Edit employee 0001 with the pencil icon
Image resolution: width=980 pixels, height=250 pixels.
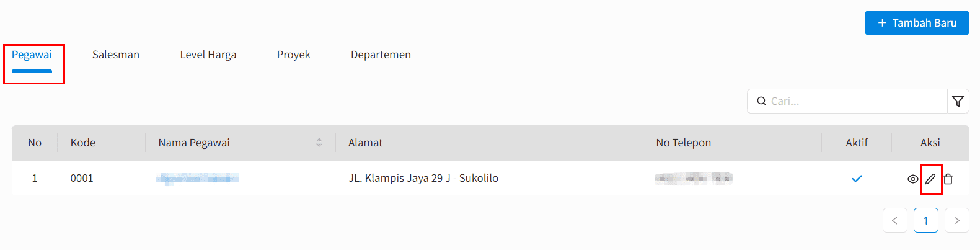click(x=930, y=179)
